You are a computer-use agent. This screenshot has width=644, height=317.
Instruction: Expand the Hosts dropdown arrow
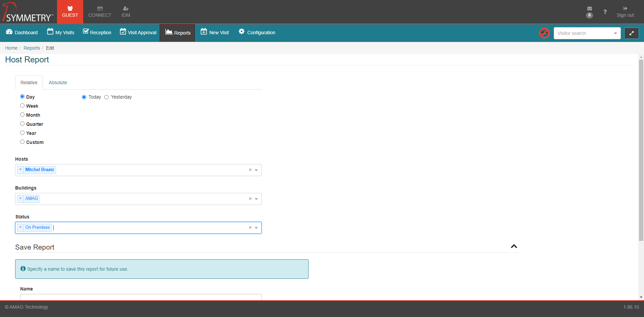pos(256,170)
